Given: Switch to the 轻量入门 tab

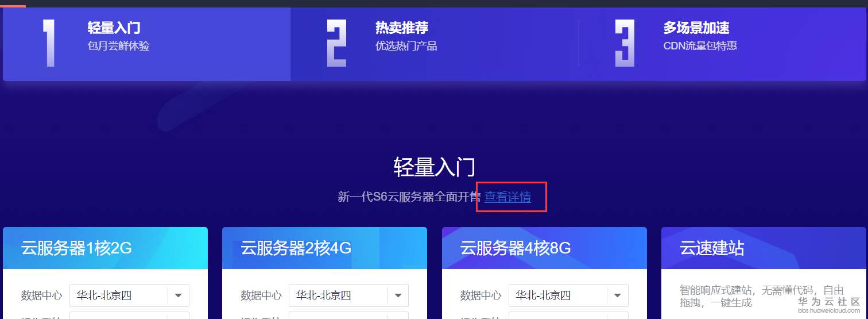Looking at the screenshot, I should [146, 44].
